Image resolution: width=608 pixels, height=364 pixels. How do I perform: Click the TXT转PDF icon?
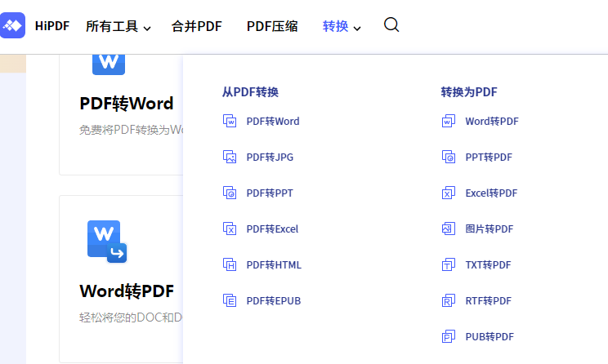[x=449, y=265]
